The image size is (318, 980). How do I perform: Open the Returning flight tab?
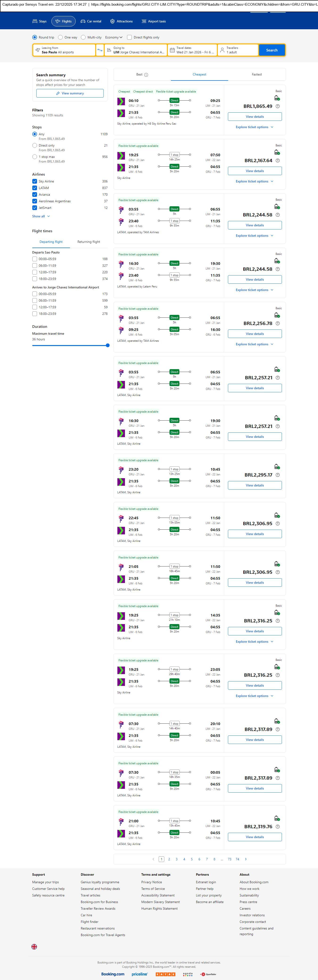click(89, 242)
